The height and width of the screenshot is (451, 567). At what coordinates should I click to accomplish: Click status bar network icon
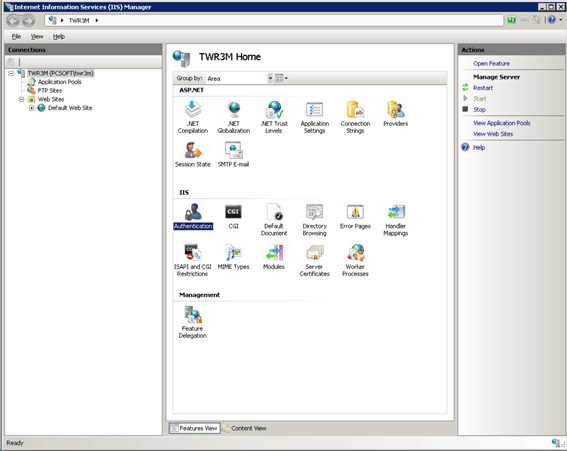tap(557, 443)
